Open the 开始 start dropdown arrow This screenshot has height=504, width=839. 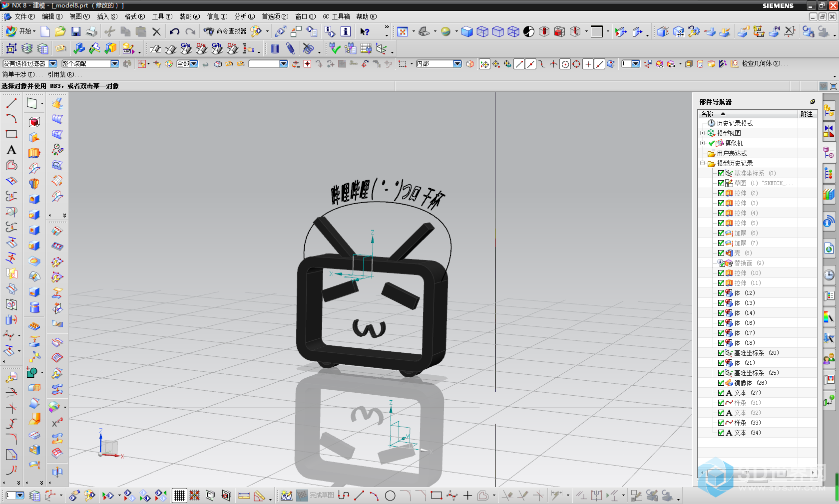(34, 31)
